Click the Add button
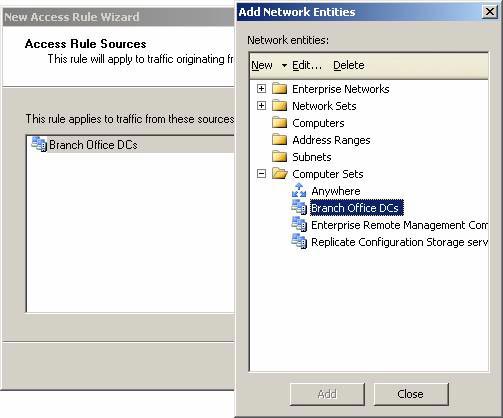Image resolution: width=503 pixels, height=418 pixels. (327, 394)
